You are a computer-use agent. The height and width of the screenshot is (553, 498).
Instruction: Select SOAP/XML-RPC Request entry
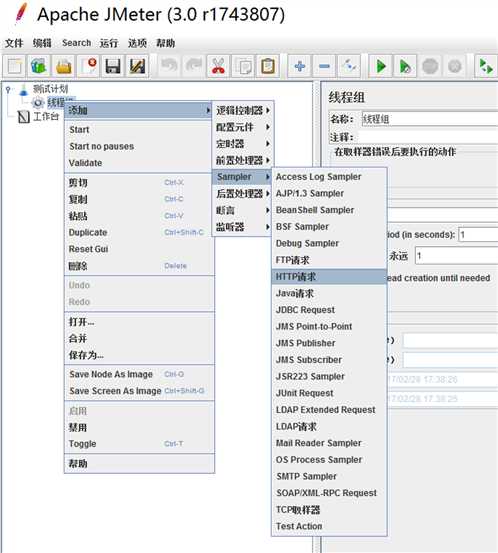click(329, 493)
